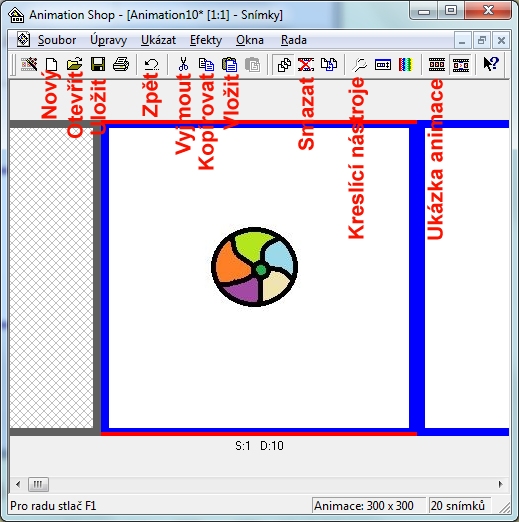Cut selected frame with scissors icon
Viewport: 519px width, 522px height.
tap(183, 64)
